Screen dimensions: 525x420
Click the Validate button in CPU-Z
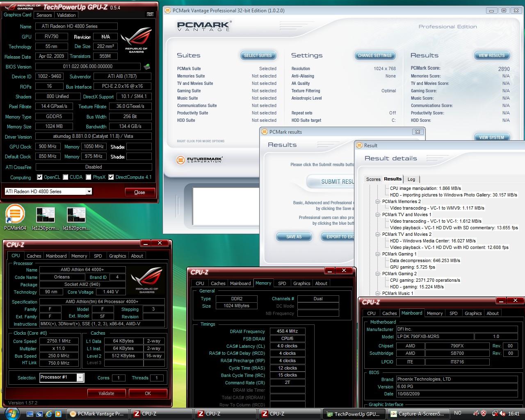pos(106,393)
